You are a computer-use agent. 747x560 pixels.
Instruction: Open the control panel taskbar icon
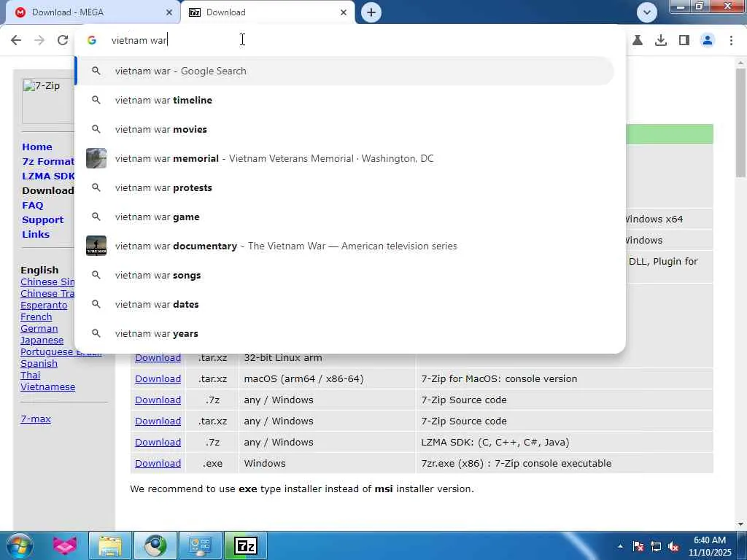pyautogui.click(x=200, y=545)
